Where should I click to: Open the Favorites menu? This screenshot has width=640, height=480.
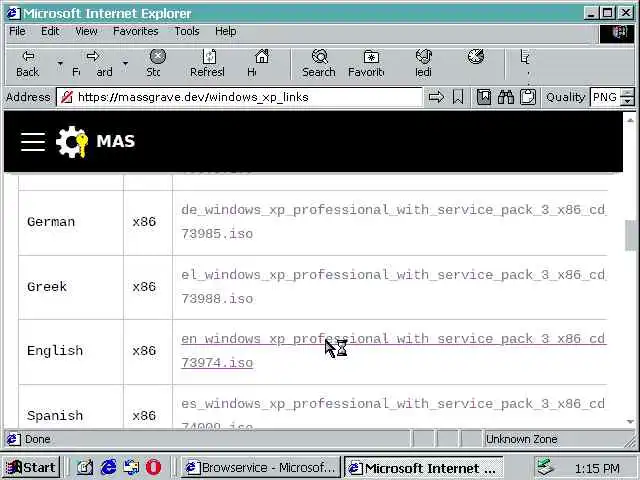(x=136, y=31)
